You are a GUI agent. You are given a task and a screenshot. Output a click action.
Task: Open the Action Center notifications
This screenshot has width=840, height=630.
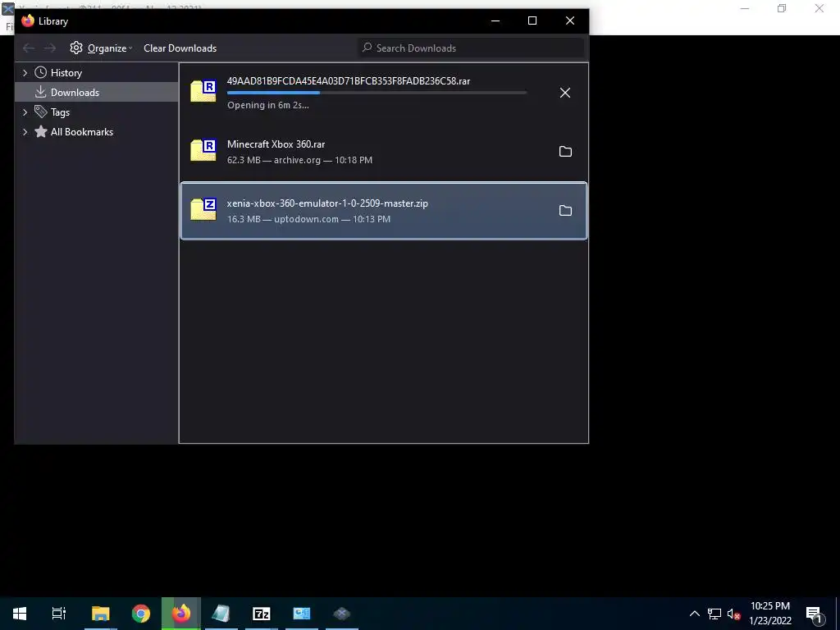tap(814, 614)
